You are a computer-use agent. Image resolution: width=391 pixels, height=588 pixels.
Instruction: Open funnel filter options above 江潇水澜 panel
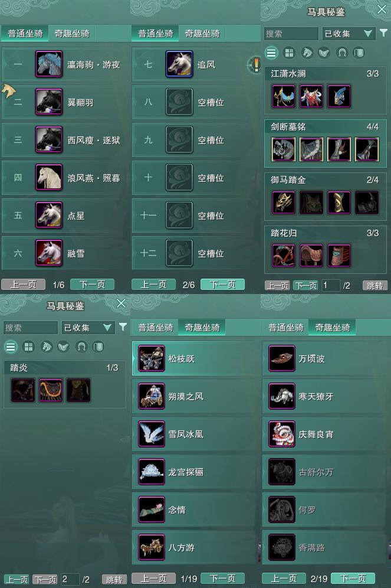383,33
